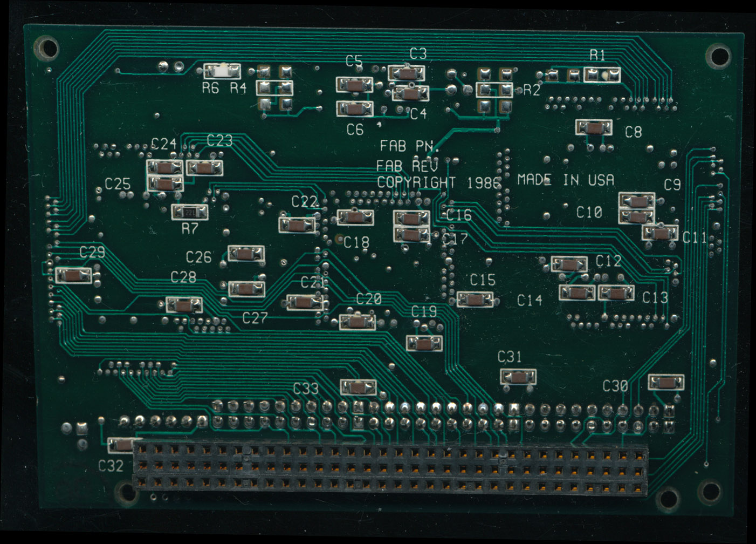Select the C33 capacitor

pos(358,387)
